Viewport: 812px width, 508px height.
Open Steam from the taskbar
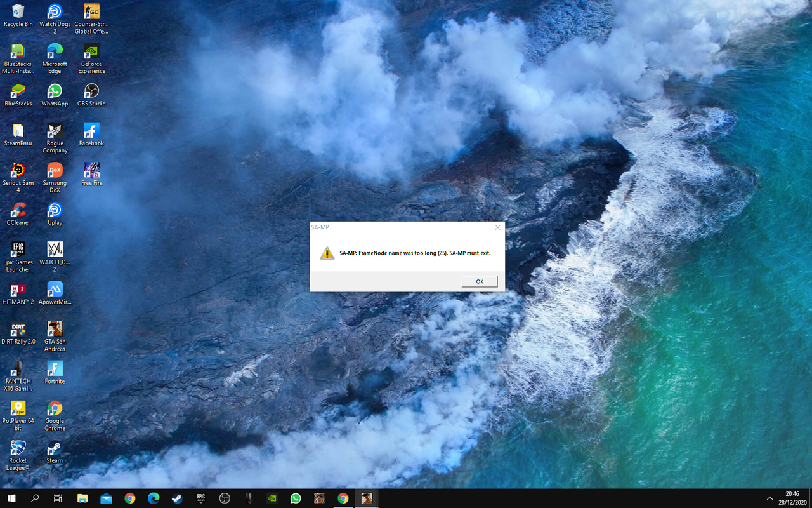177,498
